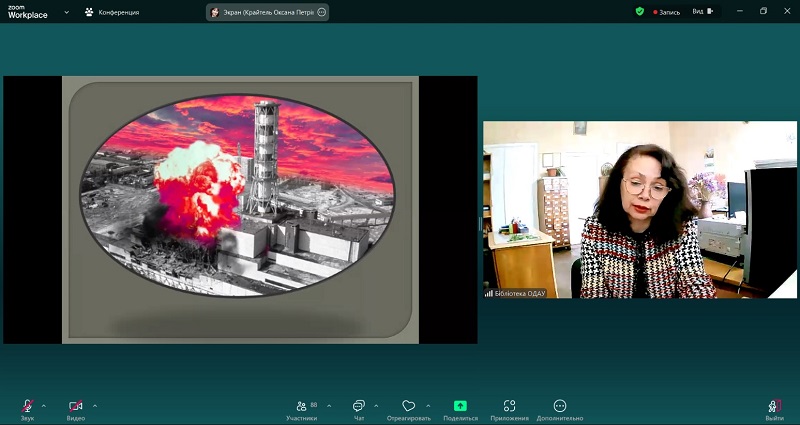
Task: Open the Участники participants panel
Action: (x=301, y=407)
